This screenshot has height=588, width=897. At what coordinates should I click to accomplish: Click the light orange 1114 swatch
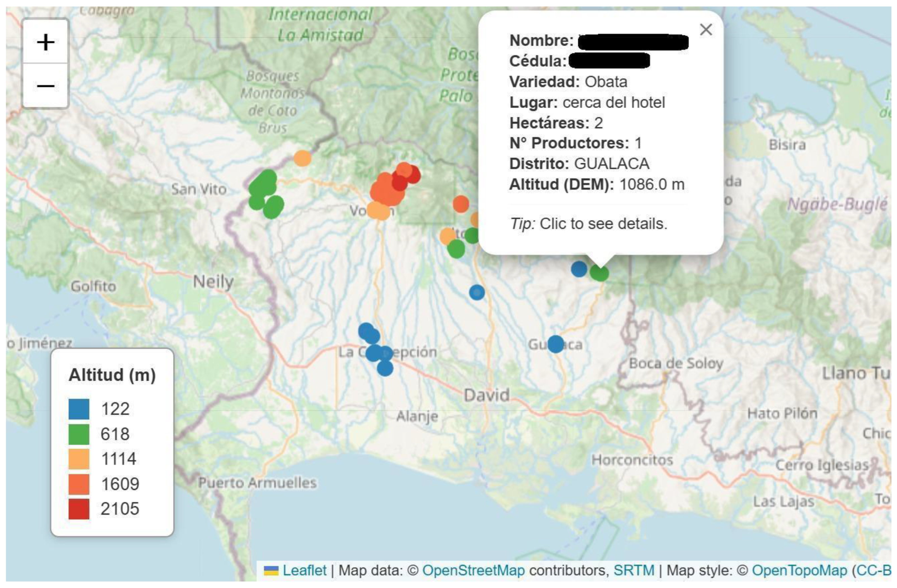pyautogui.click(x=79, y=459)
